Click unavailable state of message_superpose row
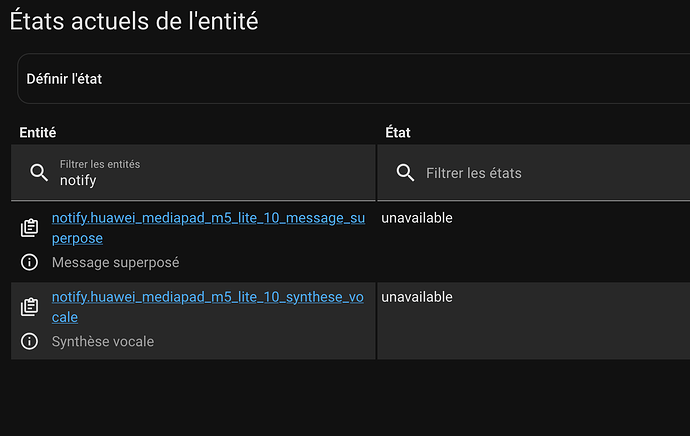690x436 pixels. tap(416, 218)
